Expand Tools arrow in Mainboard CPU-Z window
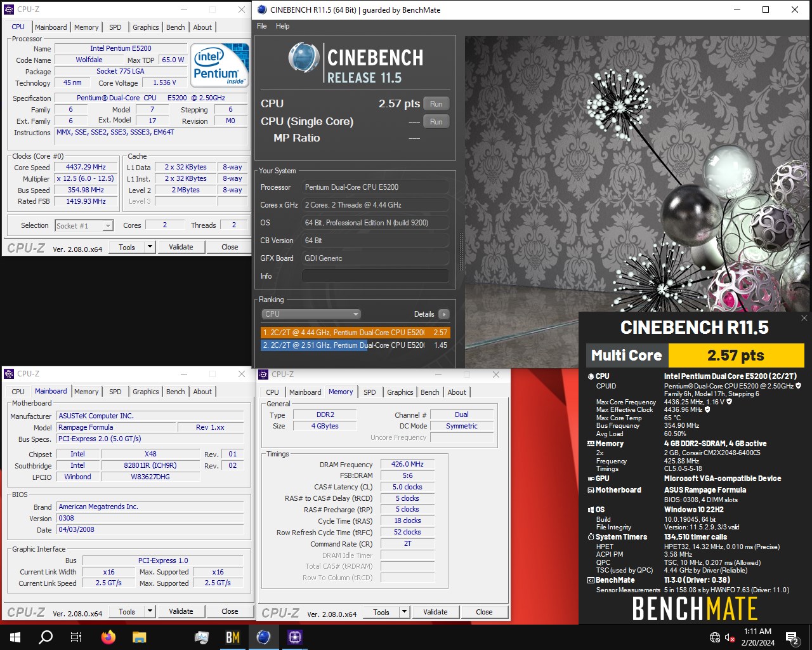The height and width of the screenshot is (650, 812). [150, 611]
